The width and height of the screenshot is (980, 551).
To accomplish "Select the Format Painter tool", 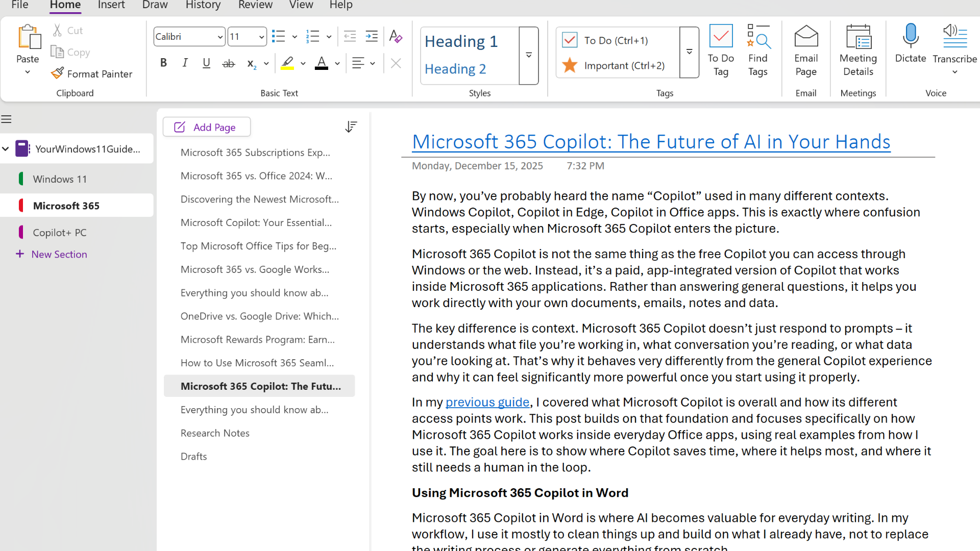I will (x=92, y=73).
